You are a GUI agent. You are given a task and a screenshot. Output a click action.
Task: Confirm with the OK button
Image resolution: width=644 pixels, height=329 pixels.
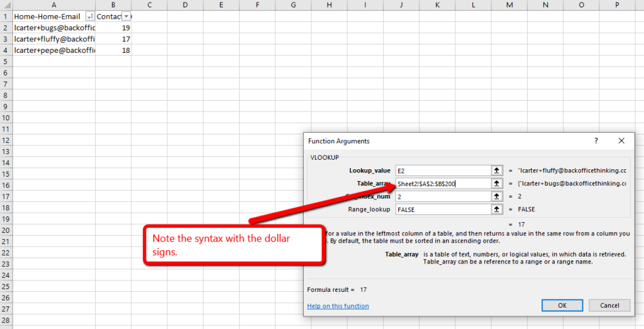pos(562,305)
